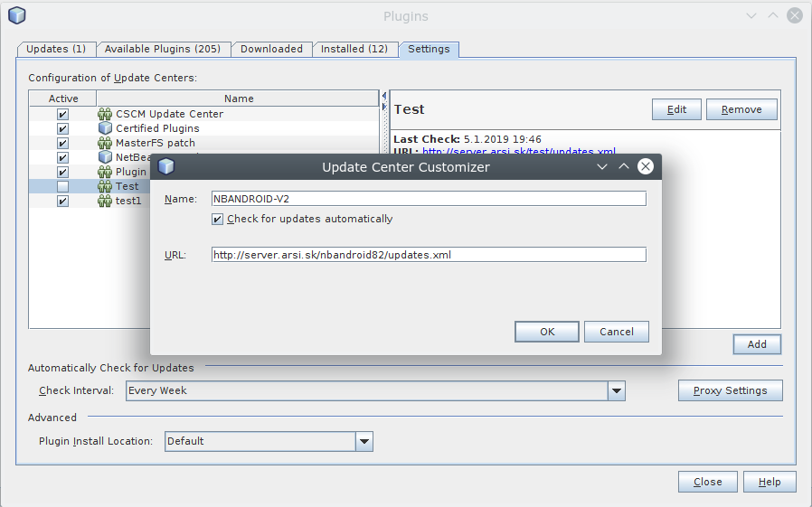Select the Test row name
Image resolution: width=812 pixels, height=507 pixels.
[127, 186]
